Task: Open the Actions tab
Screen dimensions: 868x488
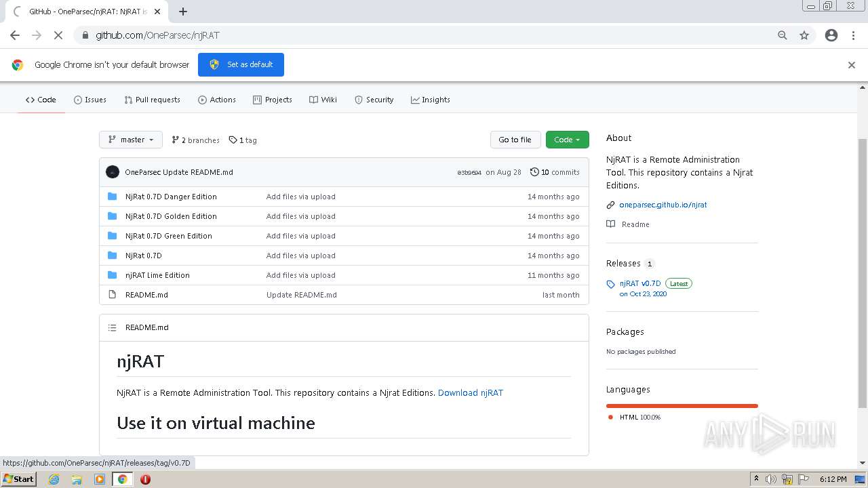Action: (x=217, y=100)
